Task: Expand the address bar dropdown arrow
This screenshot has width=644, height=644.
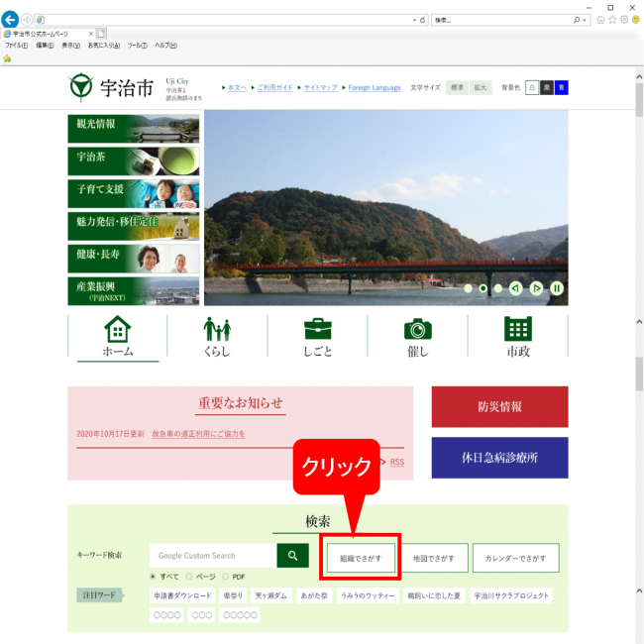Action: [413, 20]
